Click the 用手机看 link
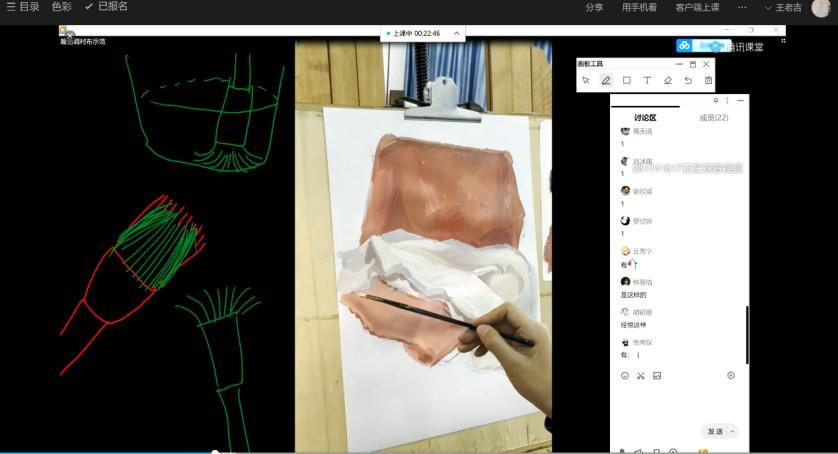Viewport: 838px width, 454px height. point(639,7)
